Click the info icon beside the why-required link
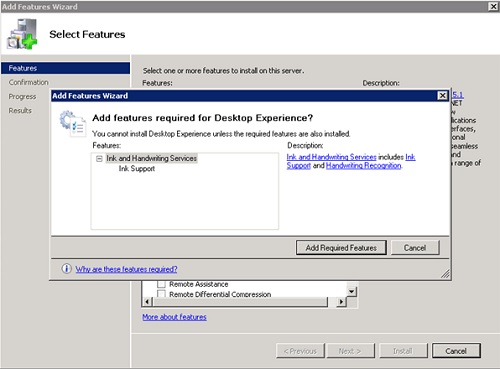500x369 pixels. point(66,268)
